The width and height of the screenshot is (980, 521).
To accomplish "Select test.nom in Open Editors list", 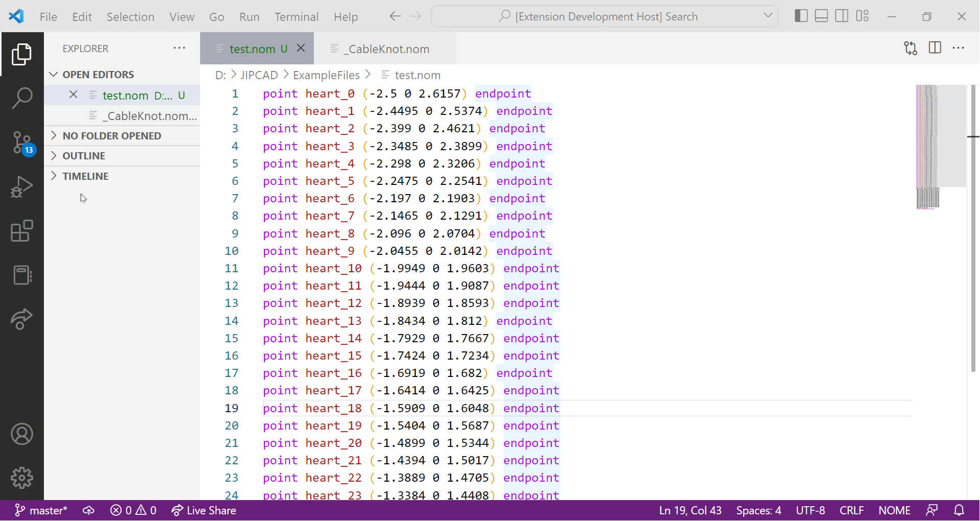I will (122, 95).
